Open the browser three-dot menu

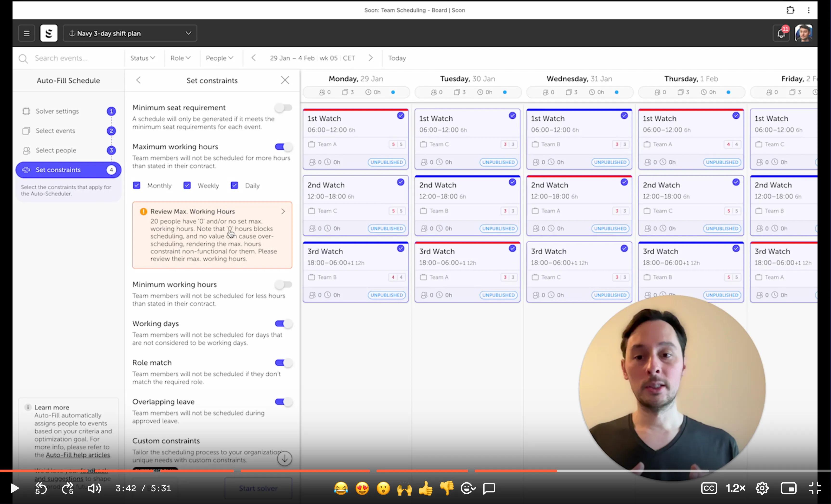click(809, 10)
